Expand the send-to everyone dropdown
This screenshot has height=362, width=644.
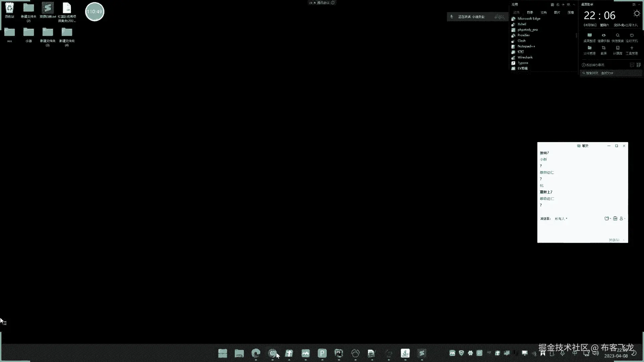[x=561, y=219]
